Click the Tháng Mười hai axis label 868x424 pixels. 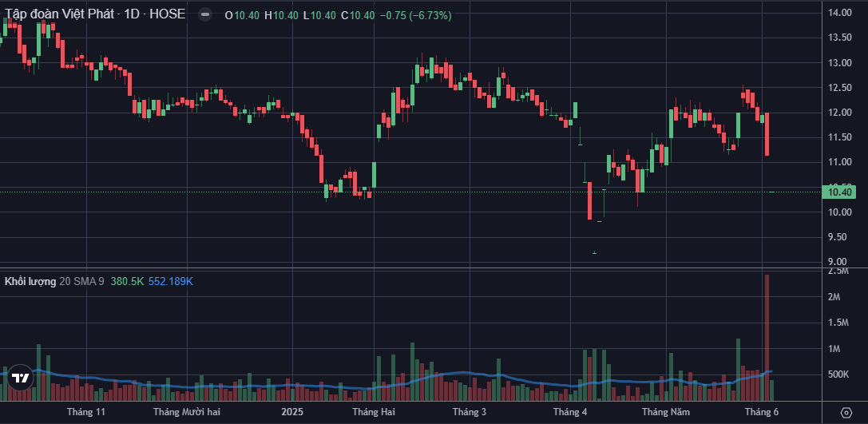pyautogui.click(x=186, y=412)
